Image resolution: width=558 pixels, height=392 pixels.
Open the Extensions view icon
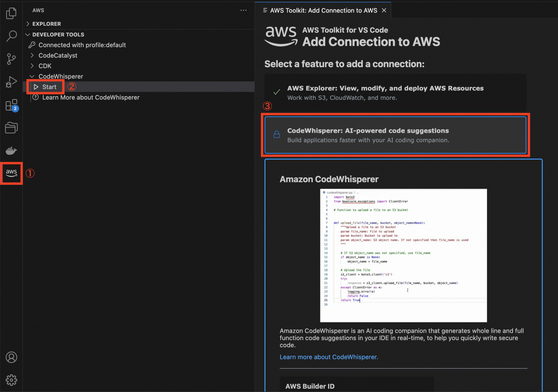point(11,105)
